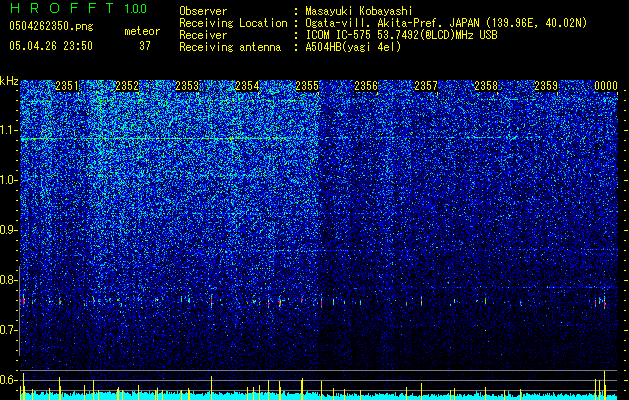Click the 2352 time marker
This screenshot has width=629, height=400.
click(x=127, y=86)
